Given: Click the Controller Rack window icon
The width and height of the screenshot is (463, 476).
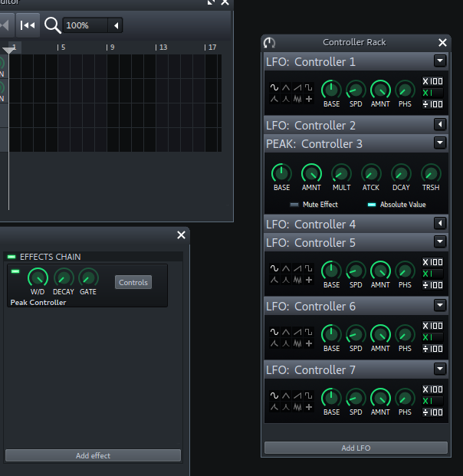Looking at the screenshot, I should (x=269, y=42).
